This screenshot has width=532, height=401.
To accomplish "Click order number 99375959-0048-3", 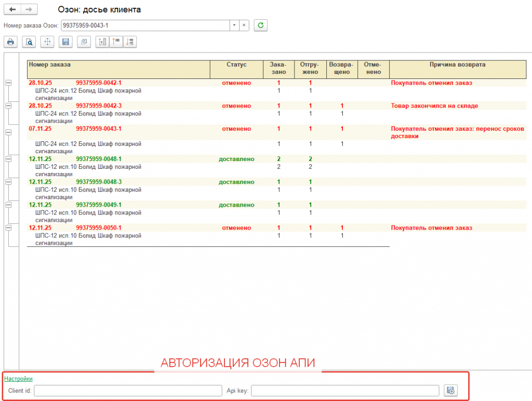I will [x=99, y=182].
